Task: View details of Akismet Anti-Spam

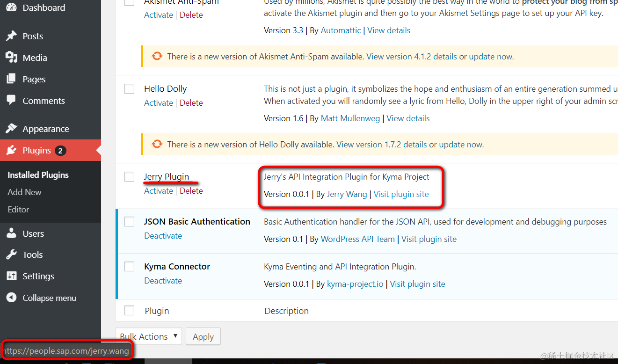Action: 389,30
